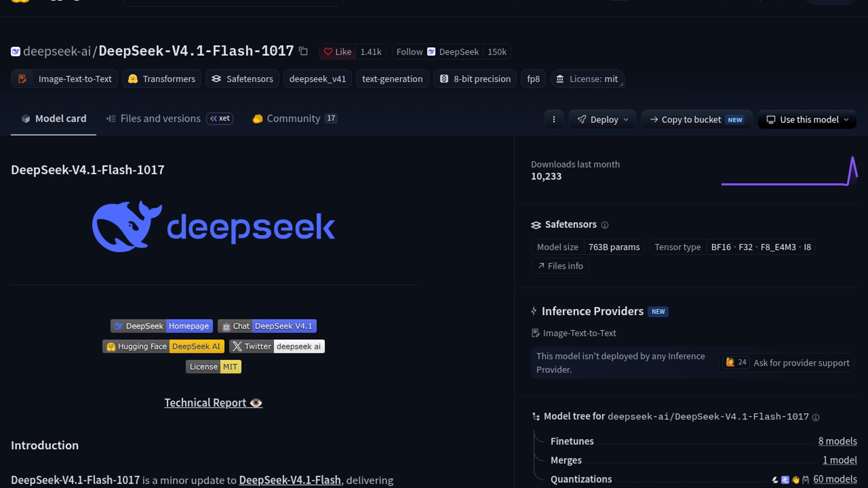868x488 pixels.
Task: Open the DeepSeek-V4.1-Flash link in introduction
Action: pyautogui.click(x=290, y=480)
